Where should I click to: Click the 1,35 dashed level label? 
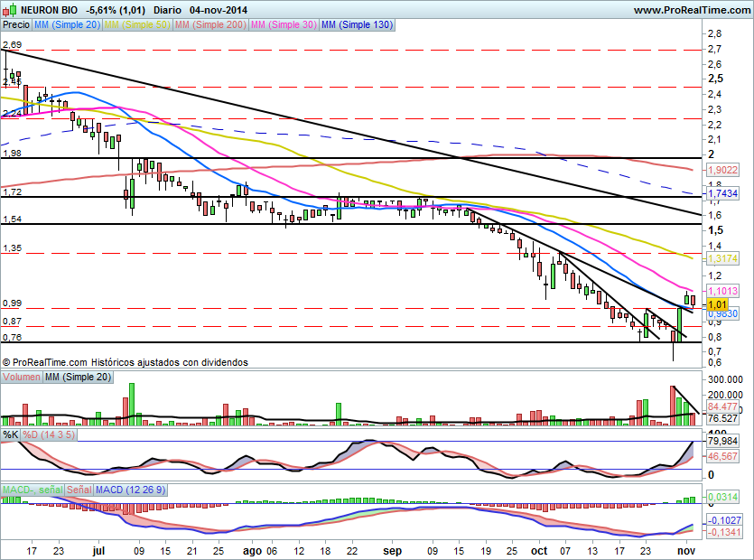12,248
